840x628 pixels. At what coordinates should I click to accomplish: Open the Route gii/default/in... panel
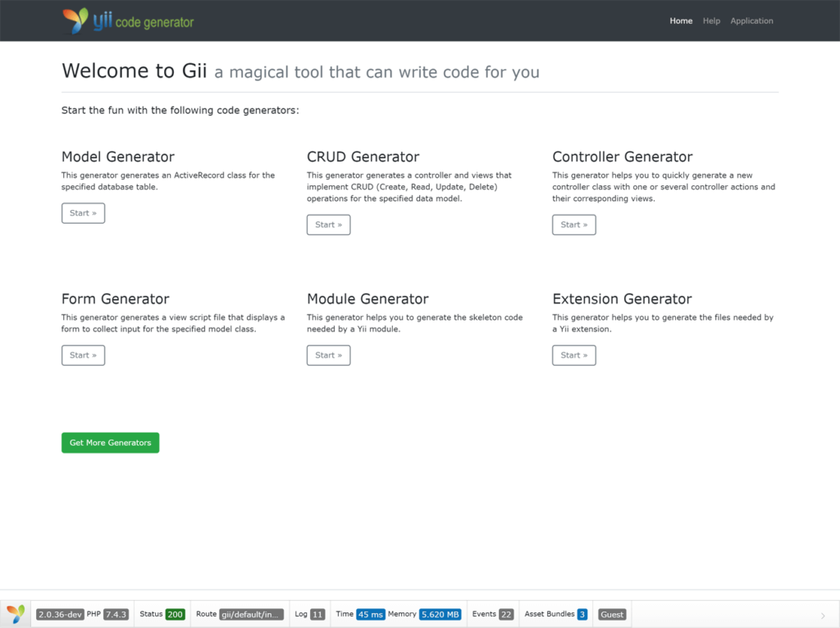(x=240, y=614)
